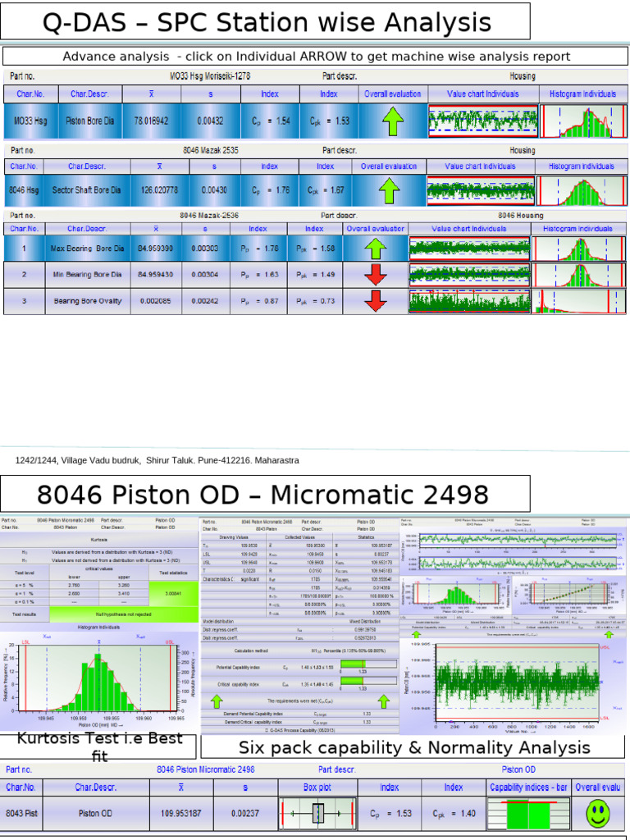Open Bearing Bore Ovality histogram
Viewport: 630px width, 840px height.
coord(578,301)
